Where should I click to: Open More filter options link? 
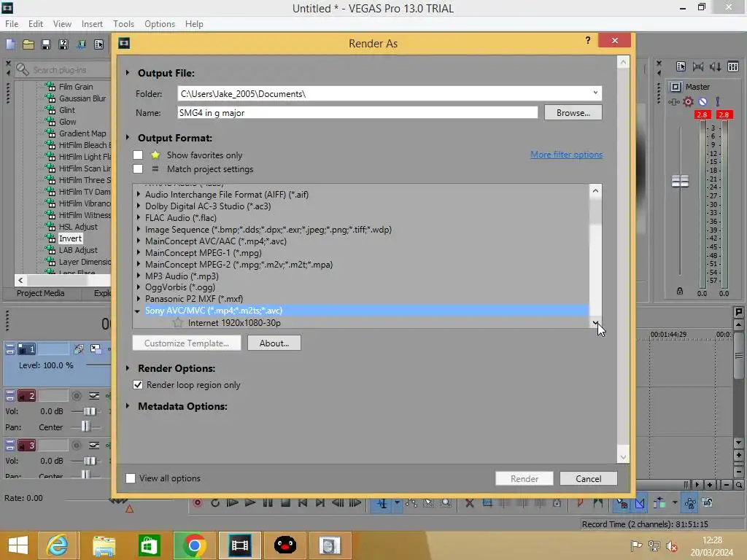(566, 155)
